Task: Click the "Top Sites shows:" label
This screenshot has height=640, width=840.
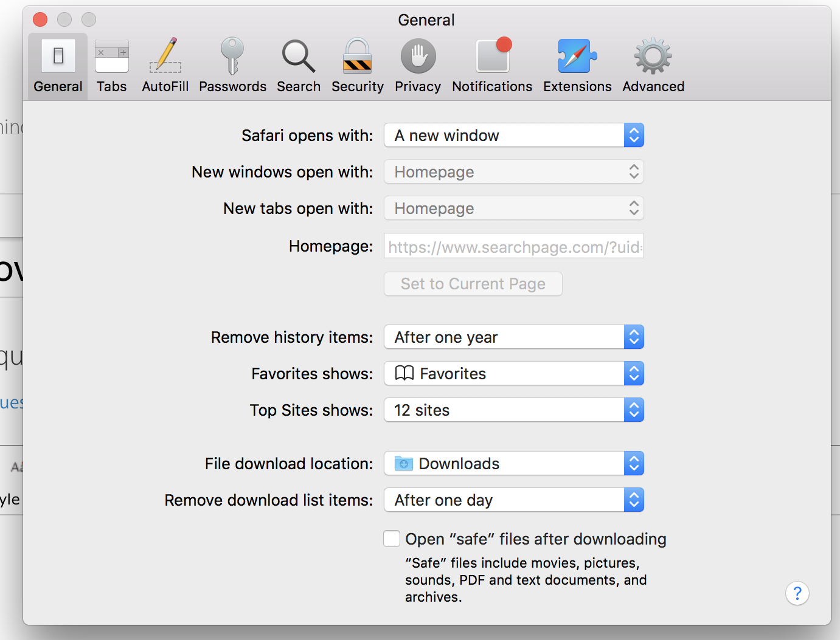Action: (x=311, y=410)
